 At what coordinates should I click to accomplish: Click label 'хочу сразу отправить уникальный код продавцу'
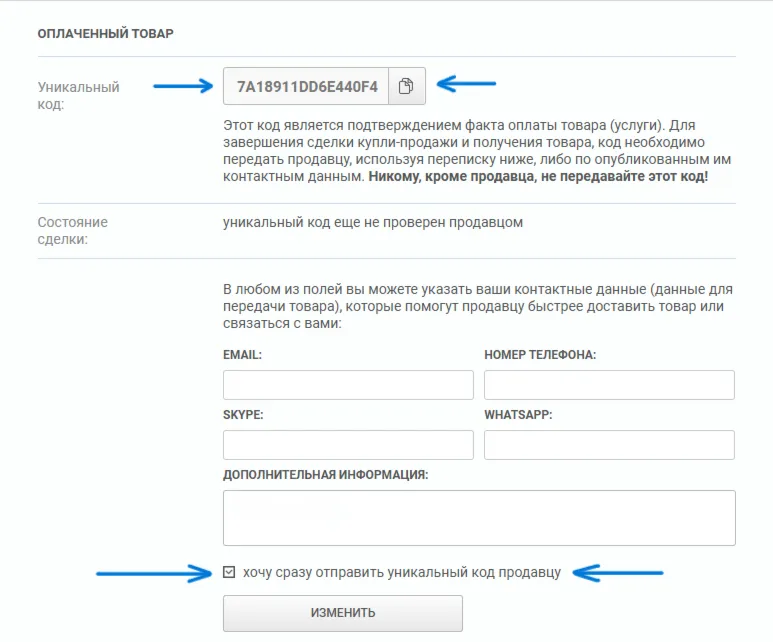(402, 572)
